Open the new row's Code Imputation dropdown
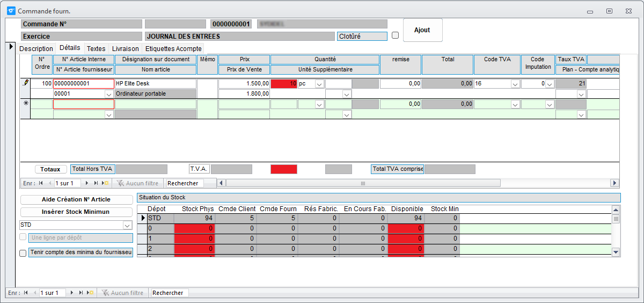644x303 pixels. (x=550, y=104)
